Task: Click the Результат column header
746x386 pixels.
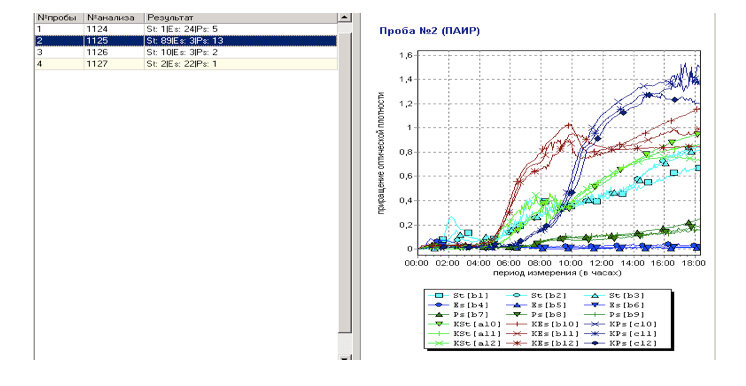Action: coord(241,18)
